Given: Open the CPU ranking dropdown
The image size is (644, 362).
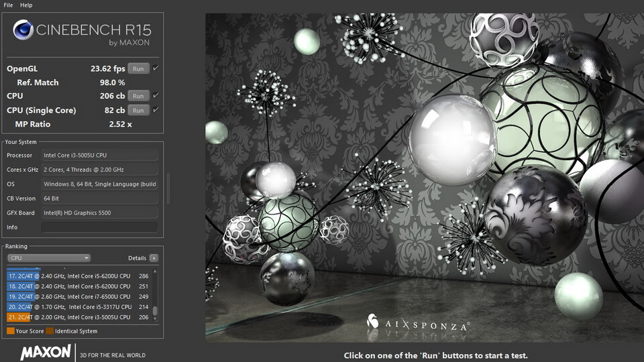Looking at the screenshot, I should (49, 258).
